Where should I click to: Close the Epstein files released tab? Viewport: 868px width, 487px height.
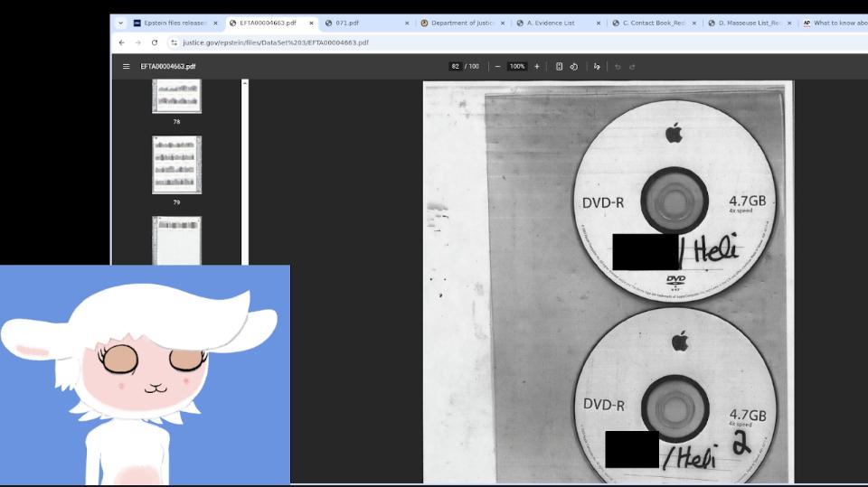pyautogui.click(x=215, y=23)
